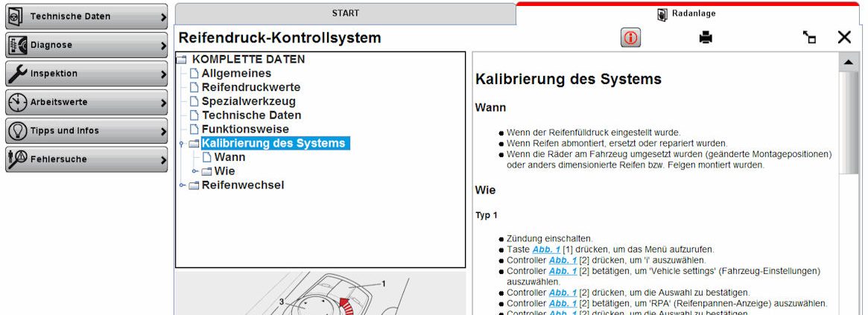Viewport: 868px width, 315px height.
Task: Click Abb. 1 link in 'Taste' line
Action: click(x=546, y=249)
